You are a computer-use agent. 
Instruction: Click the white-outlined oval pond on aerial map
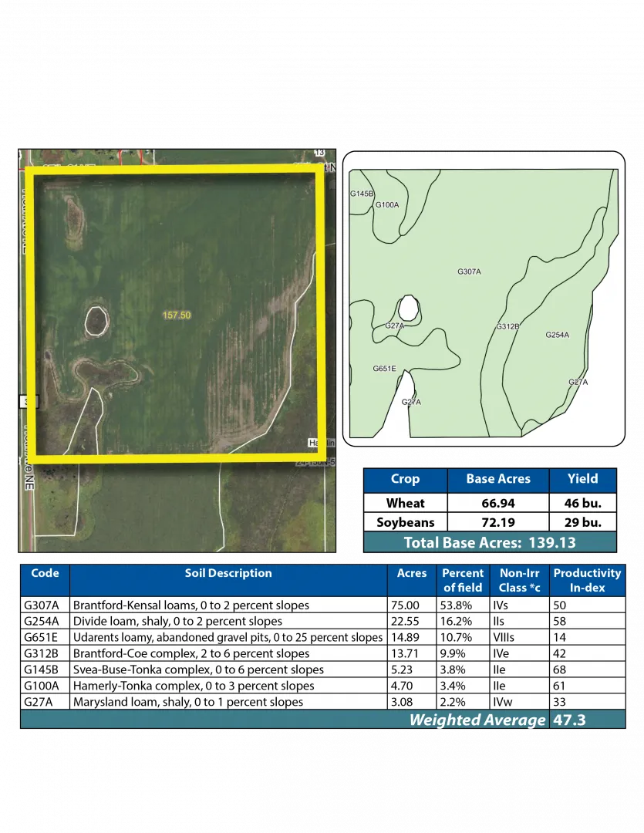(x=96, y=320)
